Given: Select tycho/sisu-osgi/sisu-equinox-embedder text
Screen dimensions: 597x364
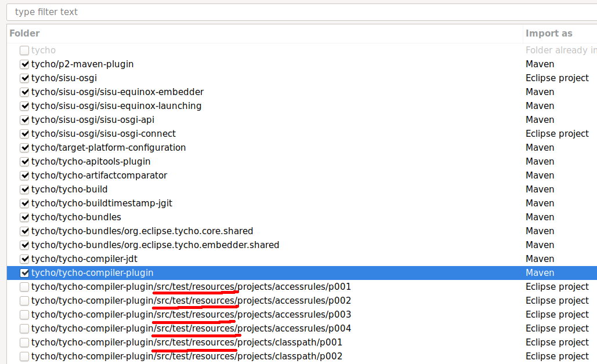Looking at the screenshot, I should pyautogui.click(x=117, y=92).
